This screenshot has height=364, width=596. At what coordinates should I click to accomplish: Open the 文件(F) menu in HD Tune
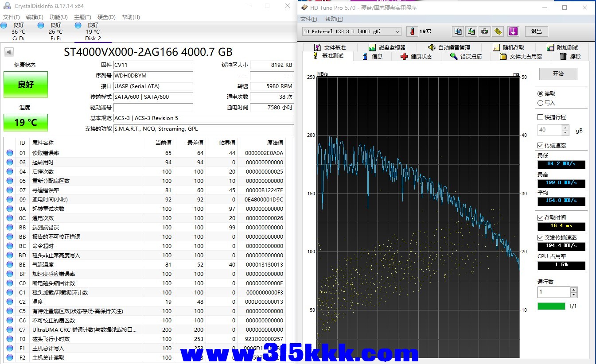(x=309, y=19)
